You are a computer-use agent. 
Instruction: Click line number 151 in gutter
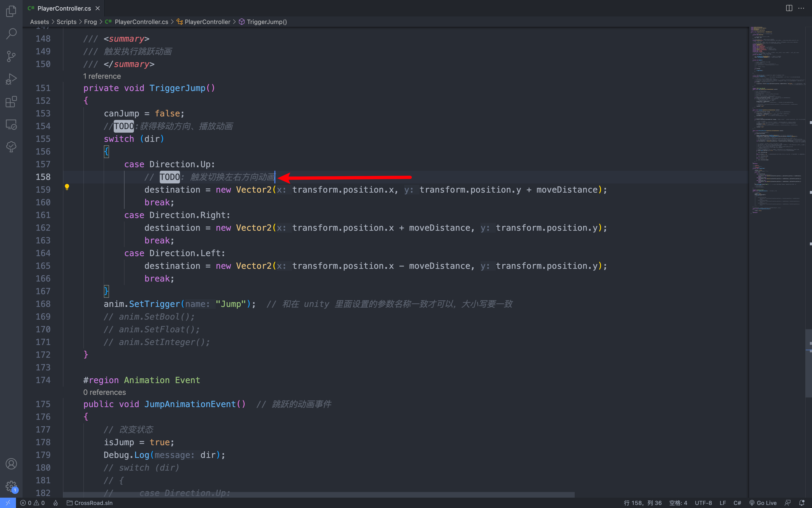(43, 88)
